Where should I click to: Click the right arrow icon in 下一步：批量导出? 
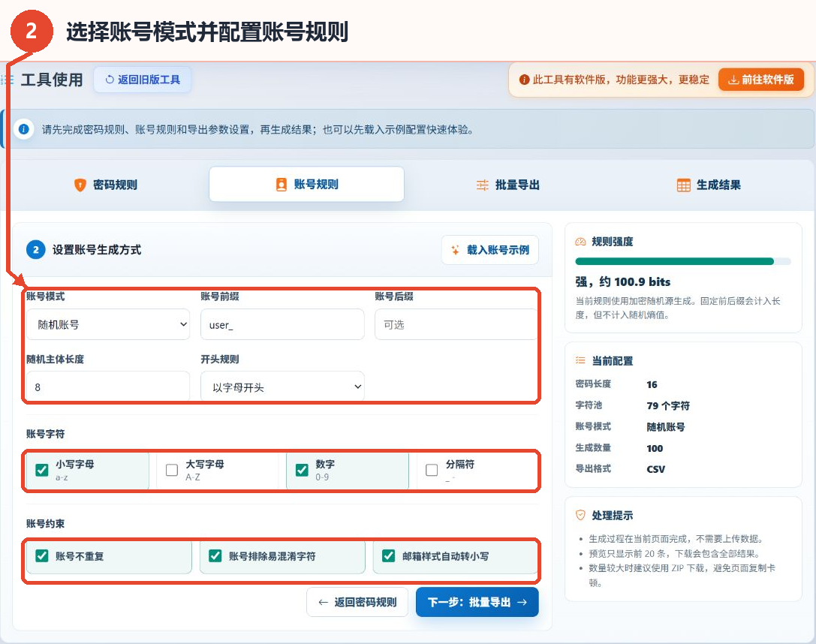point(522,602)
